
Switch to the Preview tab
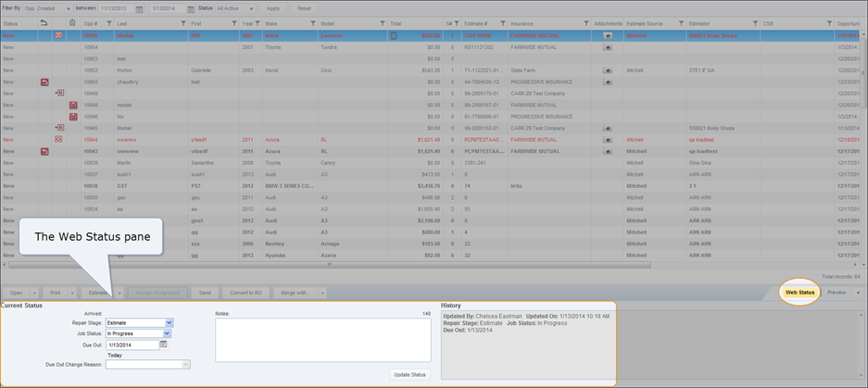[837, 293]
